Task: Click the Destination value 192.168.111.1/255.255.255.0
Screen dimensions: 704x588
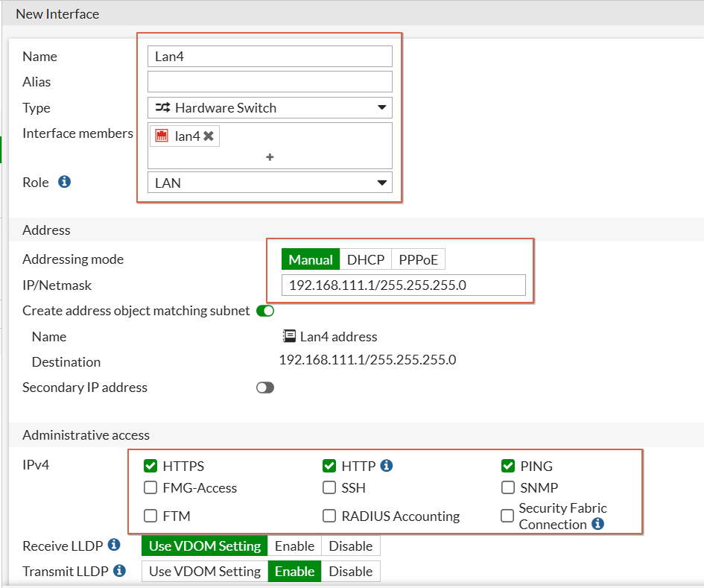Action: pos(368,360)
